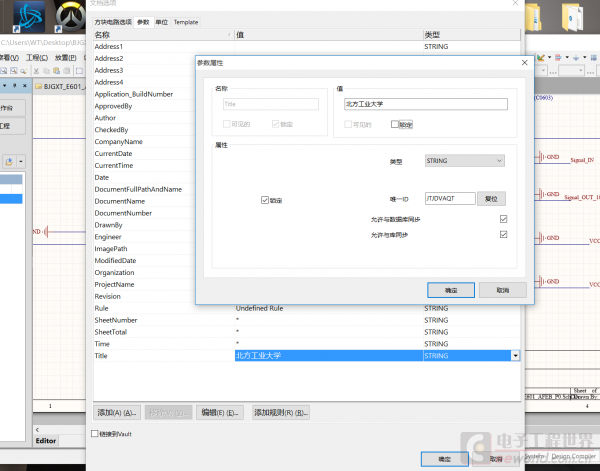
Task: Open the left panel options dropdown arrow
Action: (5, 86)
